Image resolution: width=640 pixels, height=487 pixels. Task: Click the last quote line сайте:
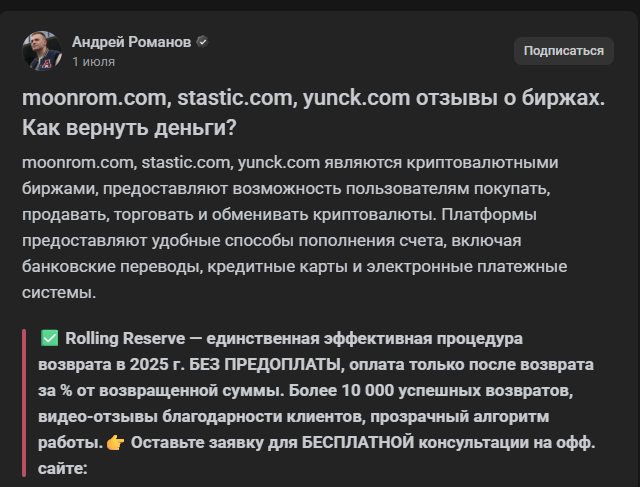[63, 469]
